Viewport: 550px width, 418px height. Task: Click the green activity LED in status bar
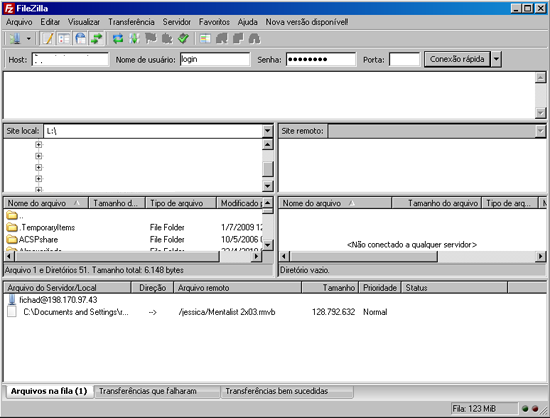click(525, 409)
